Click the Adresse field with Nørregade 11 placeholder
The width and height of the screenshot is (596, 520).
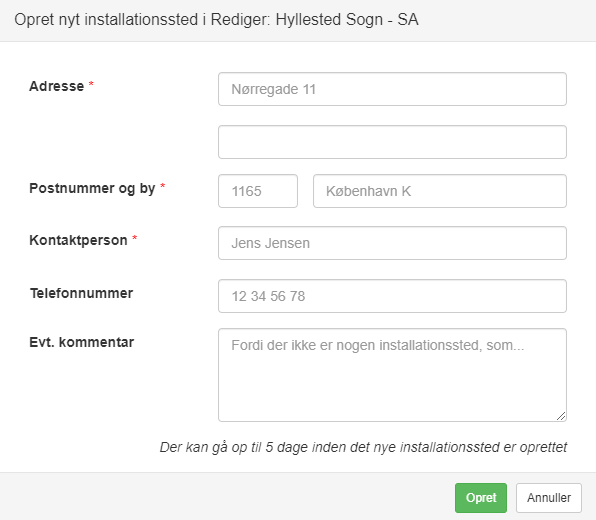pyautogui.click(x=392, y=89)
